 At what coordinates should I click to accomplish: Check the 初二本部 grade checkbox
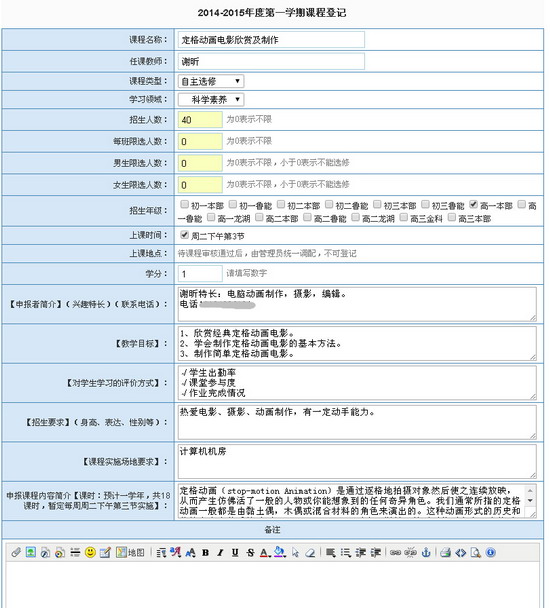tap(281, 204)
